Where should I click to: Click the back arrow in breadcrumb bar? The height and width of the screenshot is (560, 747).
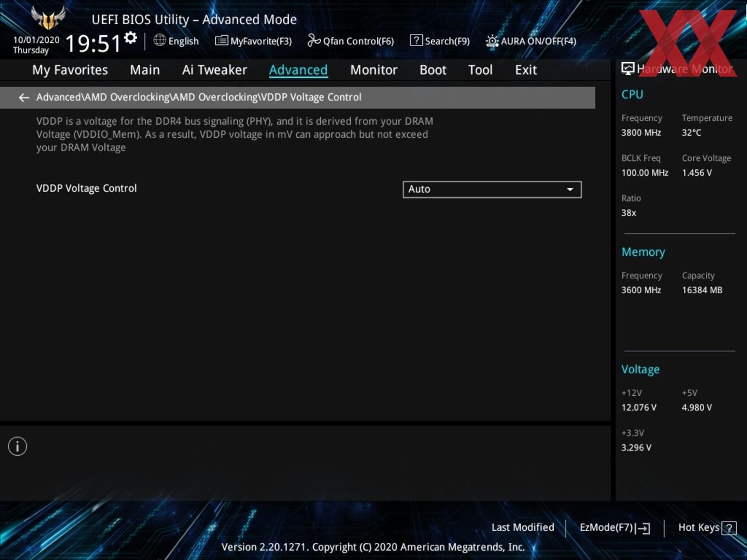[x=24, y=98]
